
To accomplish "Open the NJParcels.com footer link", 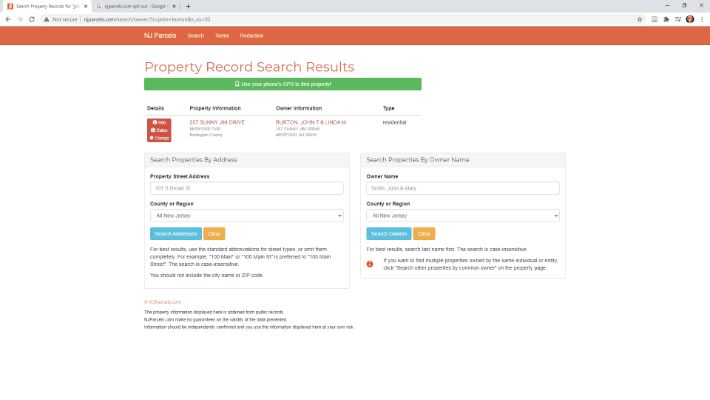I will coord(163,302).
